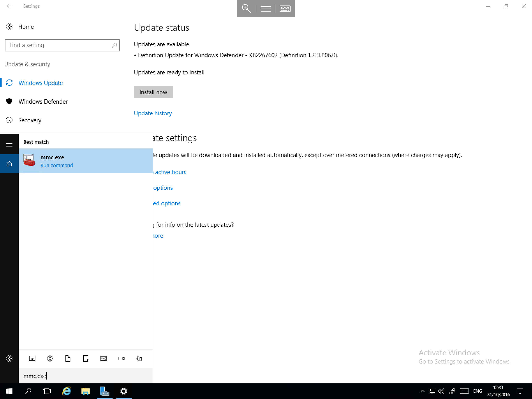Click the 'Best match' label
Image resolution: width=532 pixels, height=399 pixels.
coord(36,142)
